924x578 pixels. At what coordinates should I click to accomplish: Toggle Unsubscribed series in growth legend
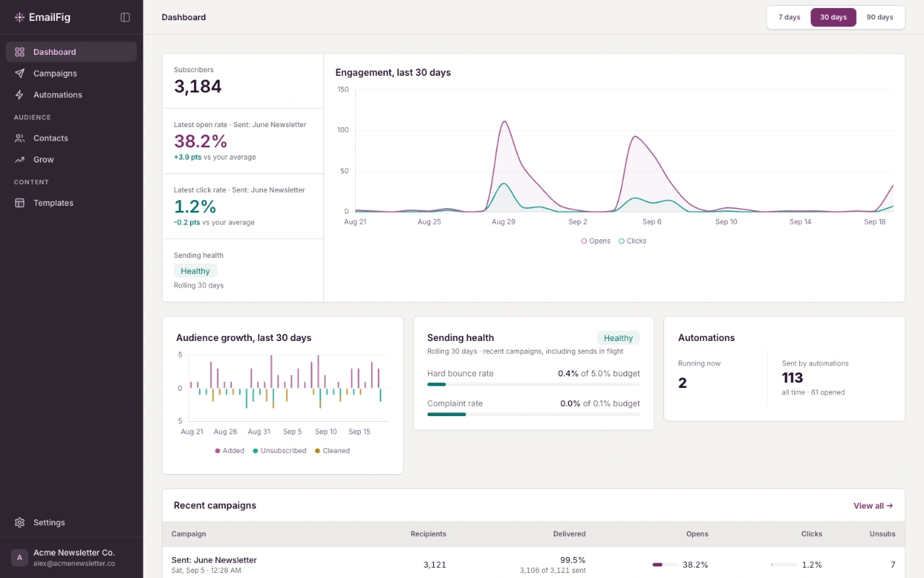pyautogui.click(x=279, y=451)
